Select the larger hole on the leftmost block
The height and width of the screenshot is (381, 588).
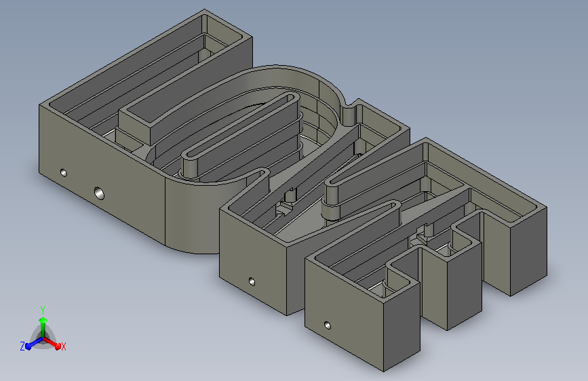pyautogui.click(x=99, y=193)
